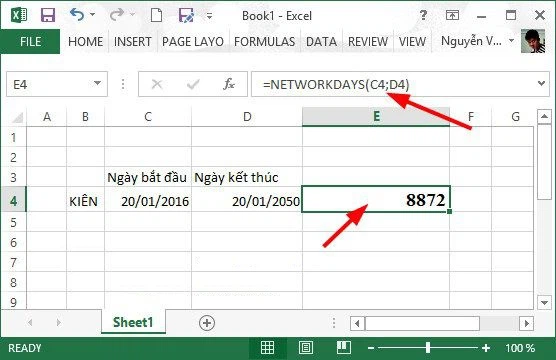Select column B header
Viewport: 556px width, 360px height.
coord(85,117)
